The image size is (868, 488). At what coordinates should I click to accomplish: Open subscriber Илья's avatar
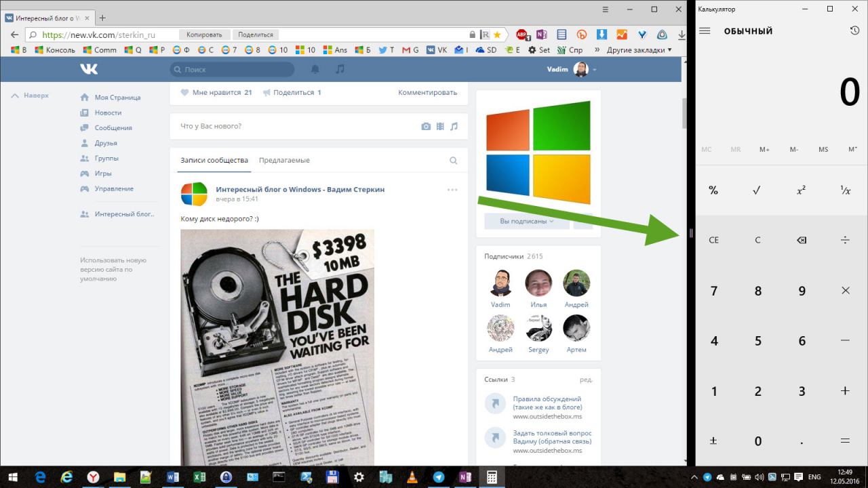[538, 283]
